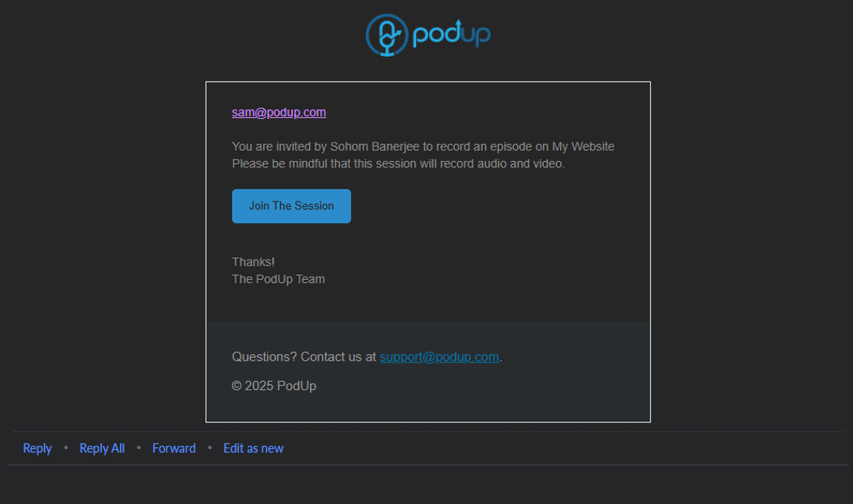Viewport: 853px width, 504px height.
Task: Click the dot separator before Edit as new
Action: point(210,448)
